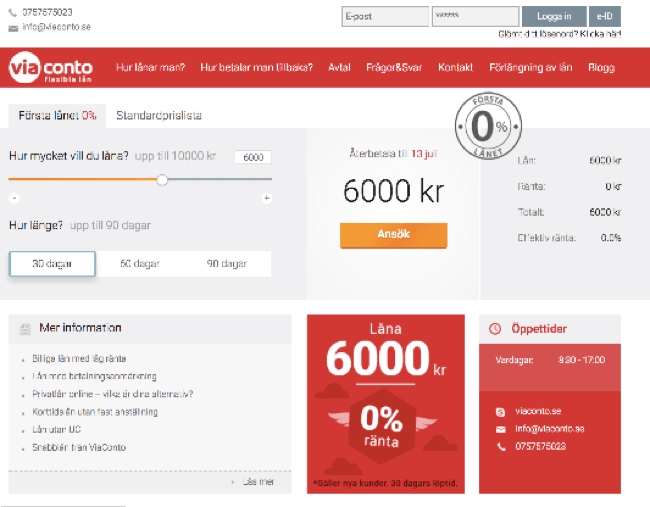The height and width of the screenshot is (507, 650).
Task: Open Förlängning av lån menu item
Action: [531, 68]
